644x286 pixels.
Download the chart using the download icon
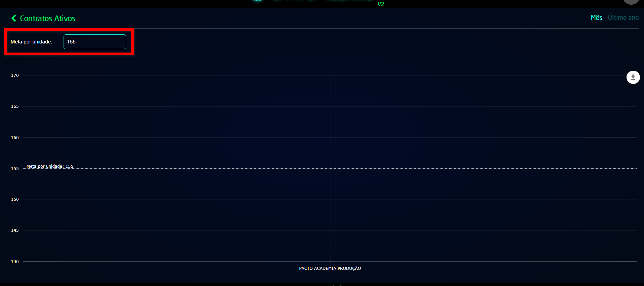(633, 77)
